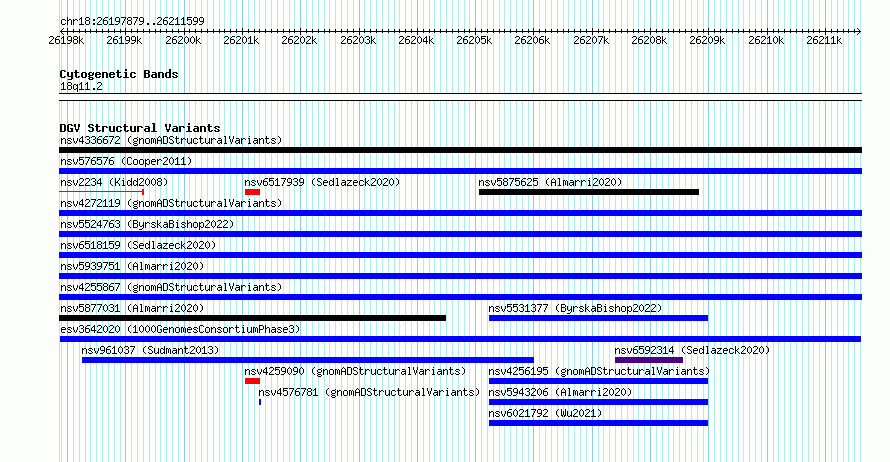Click the Cytogenetic Bands track title
The image size is (890, 462).
119,74
